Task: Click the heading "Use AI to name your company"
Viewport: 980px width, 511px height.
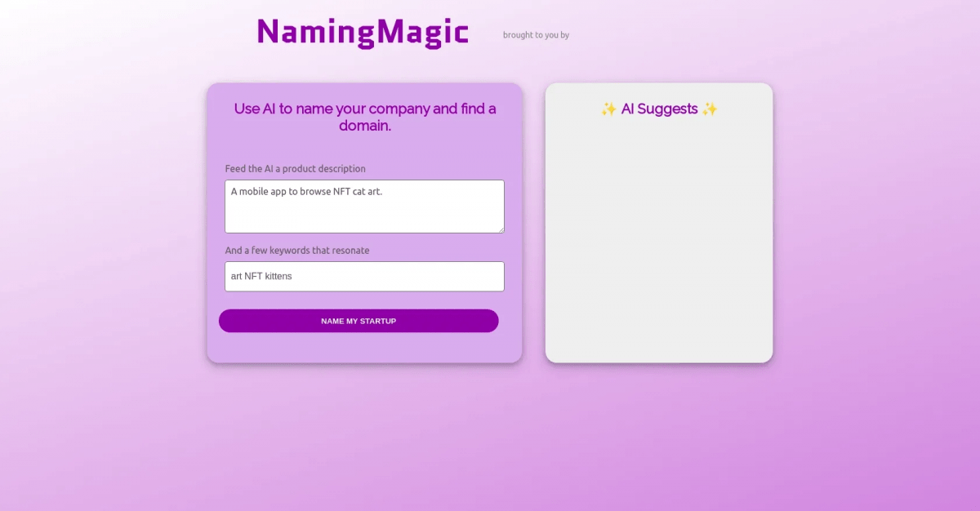Action: tap(365, 117)
